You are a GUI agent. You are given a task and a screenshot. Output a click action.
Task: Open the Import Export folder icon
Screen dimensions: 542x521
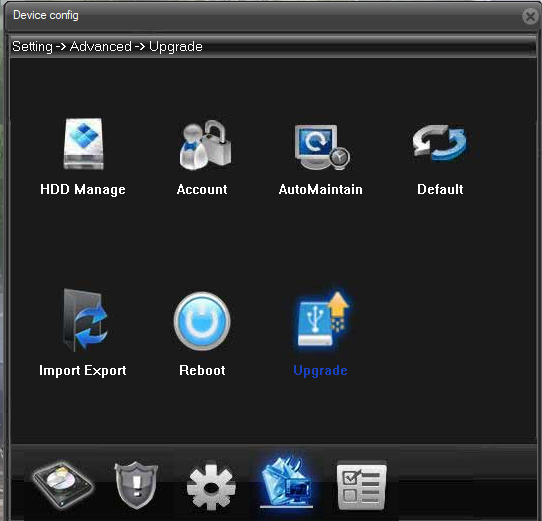(x=85, y=320)
